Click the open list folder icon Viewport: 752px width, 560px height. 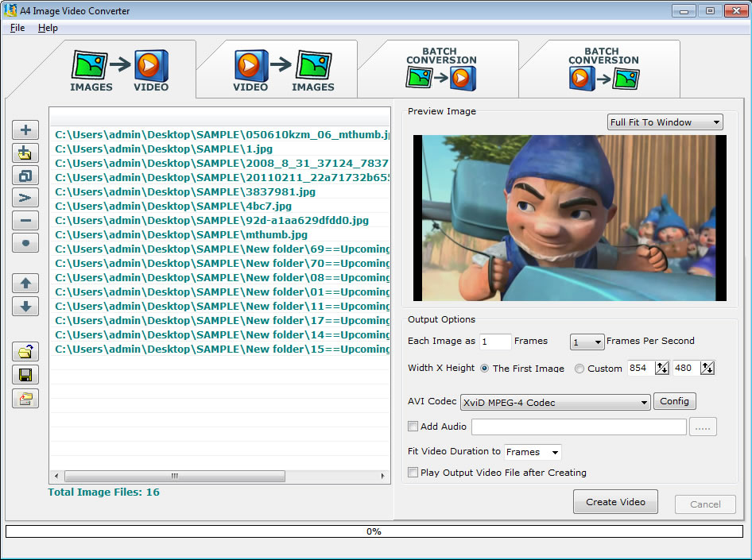coord(25,352)
